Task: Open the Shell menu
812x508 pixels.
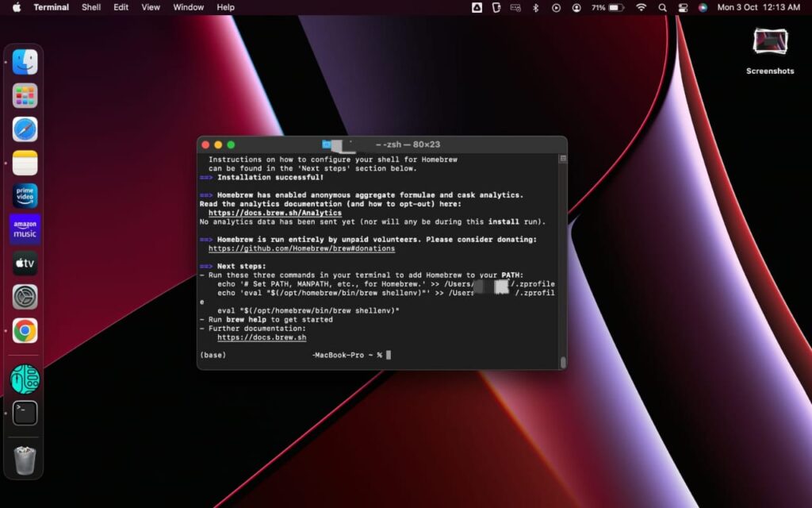Action: (90, 7)
